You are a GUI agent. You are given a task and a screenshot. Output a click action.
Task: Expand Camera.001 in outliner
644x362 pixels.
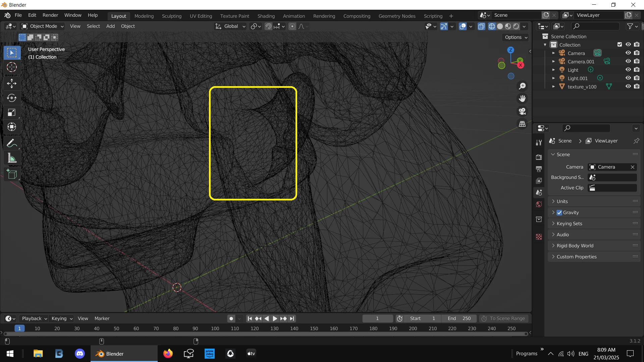click(553, 62)
